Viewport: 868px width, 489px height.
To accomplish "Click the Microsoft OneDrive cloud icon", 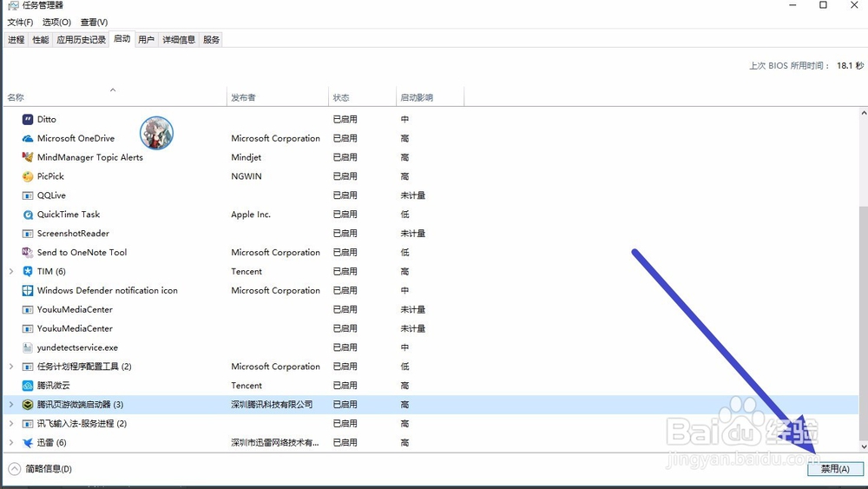I will point(28,138).
